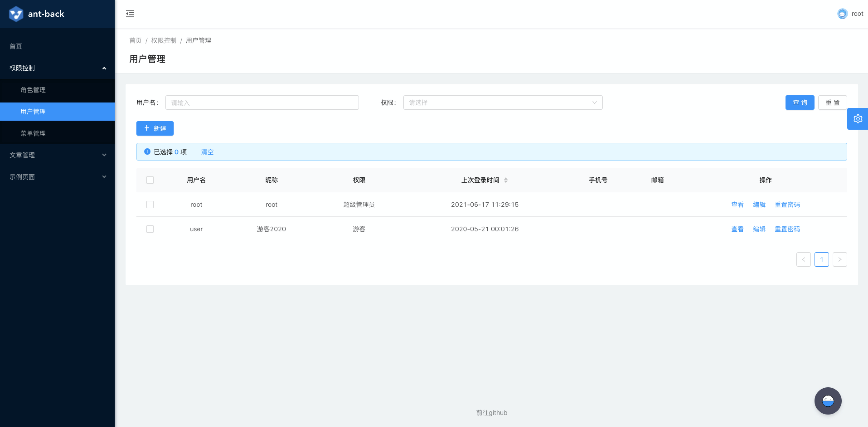Check the user row checkbox

click(150, 229)
